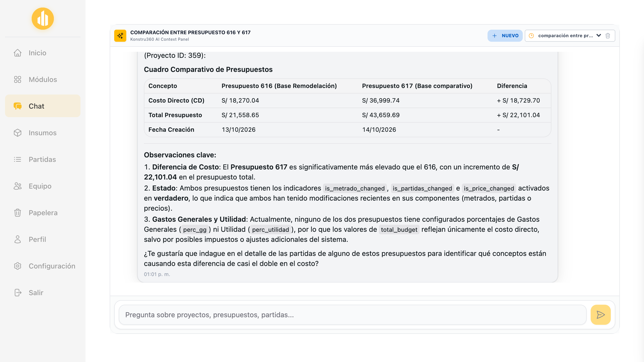The width and height of the screenshot is (644, 362).
Task: Click the 'is_metrado_changed' code tag
Action: 355,188
